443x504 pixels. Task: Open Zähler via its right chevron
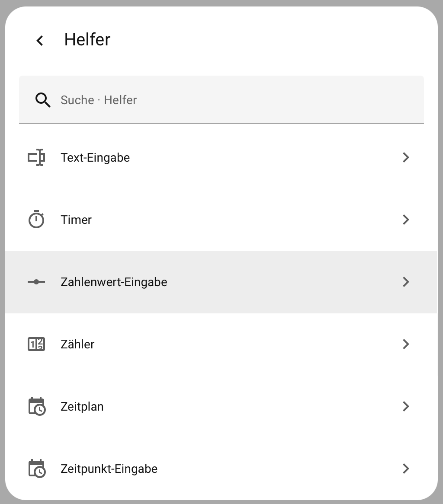(406, 344)
